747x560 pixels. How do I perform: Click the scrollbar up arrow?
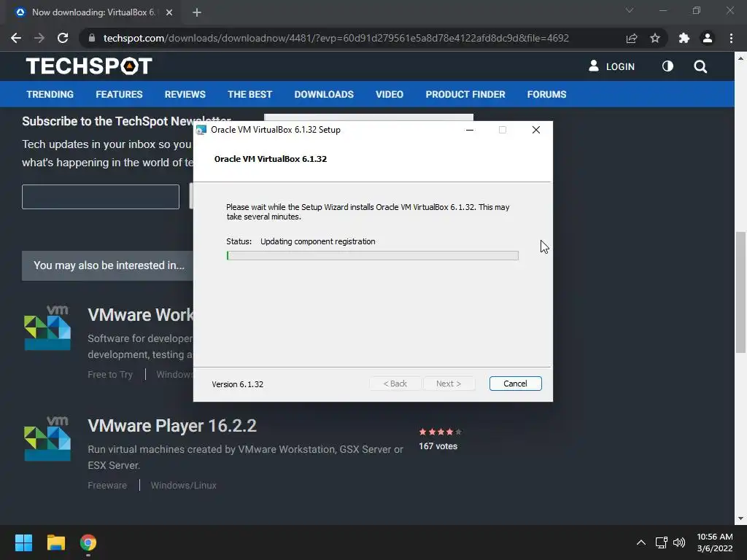(x=740, y=58)
